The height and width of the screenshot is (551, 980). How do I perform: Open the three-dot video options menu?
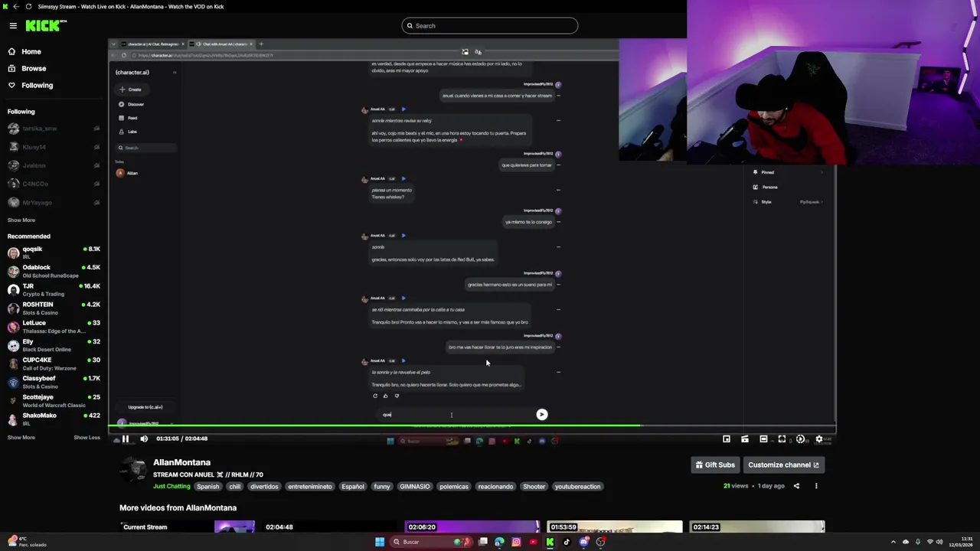816,486
